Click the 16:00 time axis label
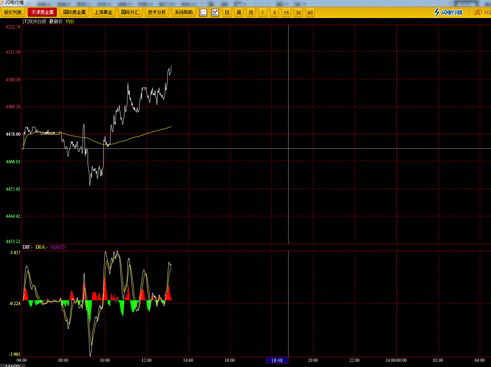491x367 pixels. 230,360
